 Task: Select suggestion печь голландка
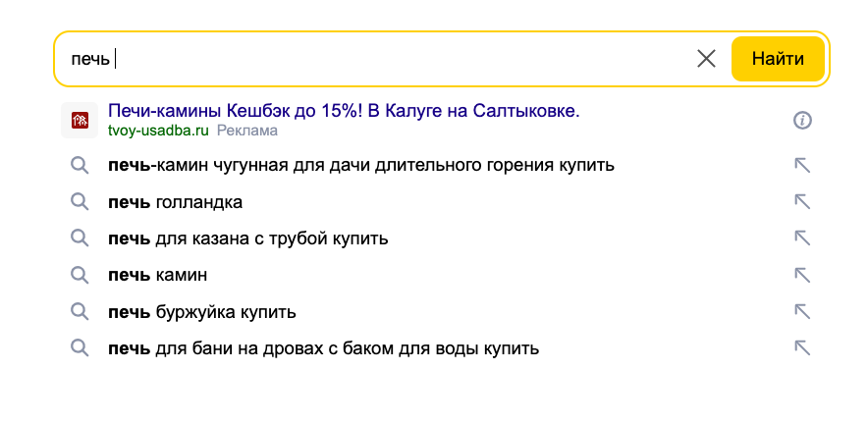[175, 202]
